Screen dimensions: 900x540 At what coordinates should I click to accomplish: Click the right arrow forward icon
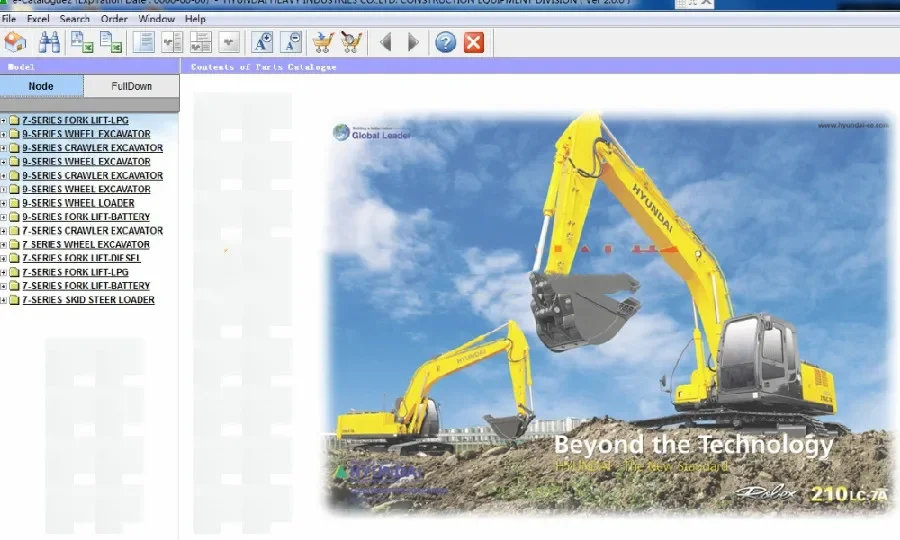click(x=413, y=42)
